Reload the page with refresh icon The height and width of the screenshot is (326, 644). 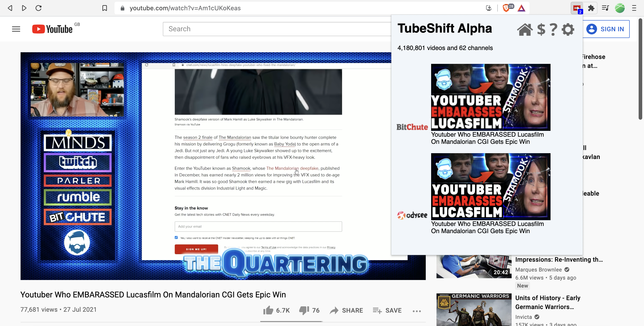(x=38, y=8)
